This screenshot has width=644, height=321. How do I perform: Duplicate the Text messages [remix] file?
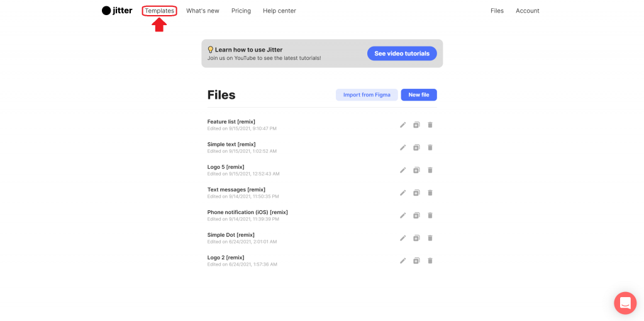pos(416,193)
